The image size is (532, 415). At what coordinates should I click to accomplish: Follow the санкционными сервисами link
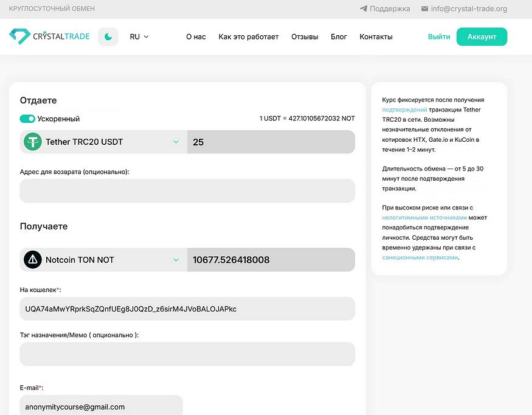point(420,257)
